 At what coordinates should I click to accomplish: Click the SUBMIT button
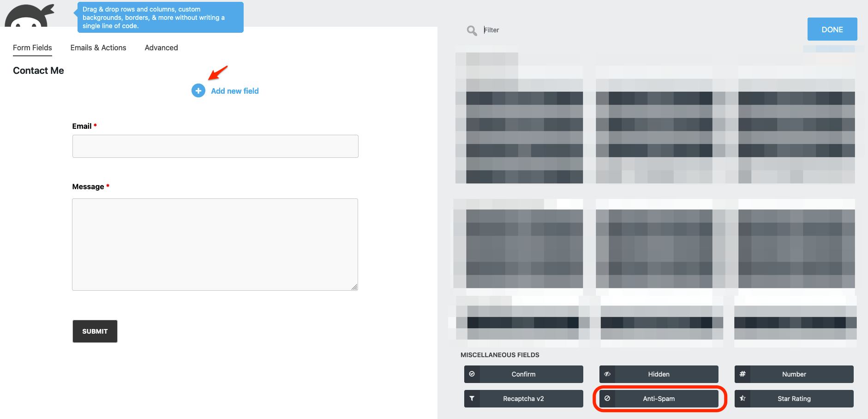click(95, 331)
